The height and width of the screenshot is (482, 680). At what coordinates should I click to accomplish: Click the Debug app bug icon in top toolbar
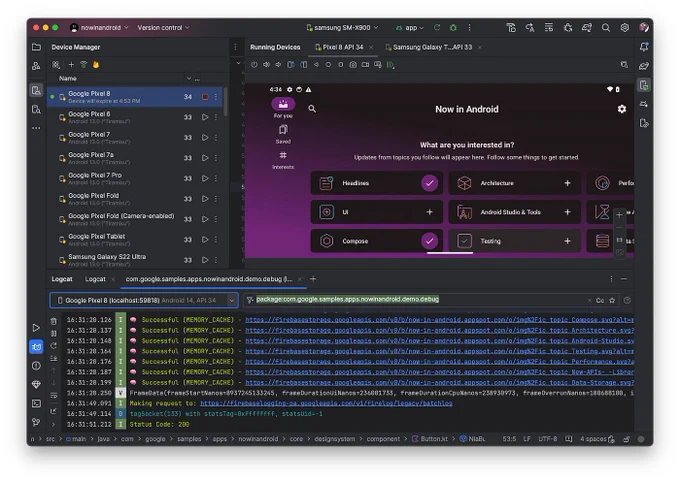point(453,27)
